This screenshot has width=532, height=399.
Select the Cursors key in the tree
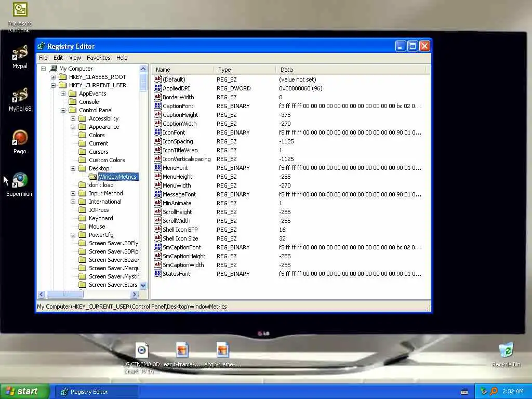(x=98, y=152)
